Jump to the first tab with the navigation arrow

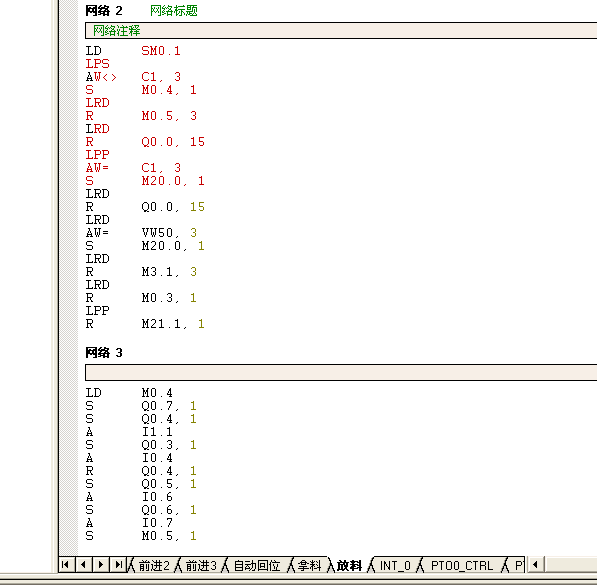pyautogui.click(x=66, y=564)
